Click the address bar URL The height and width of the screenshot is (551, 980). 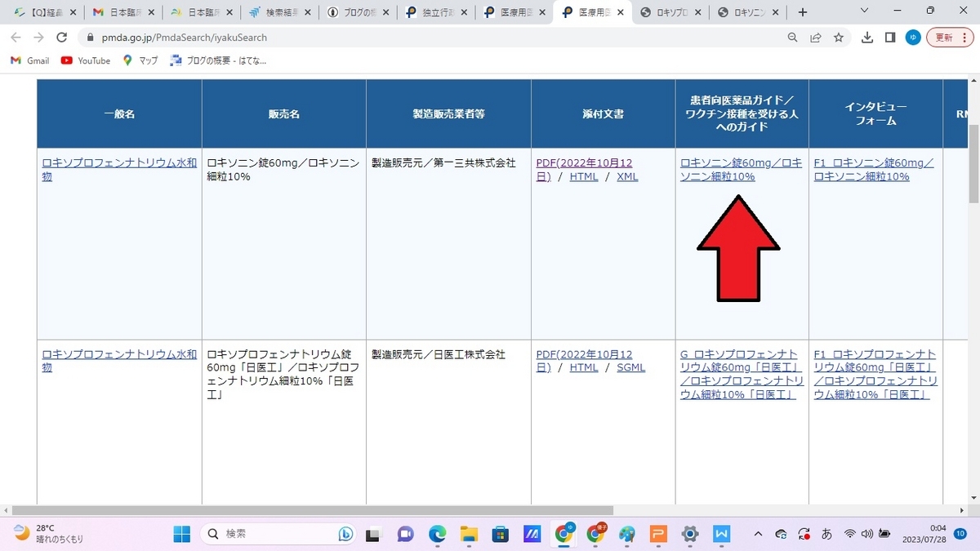(x=185, y=38)
